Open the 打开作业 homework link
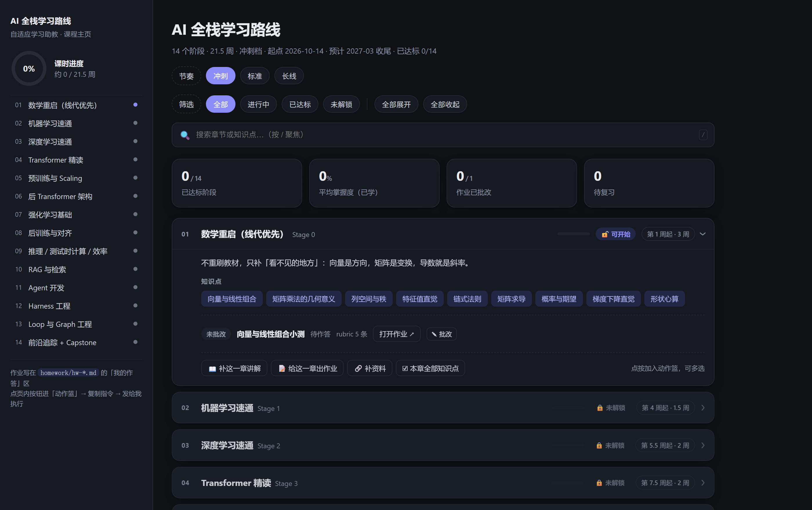812x510 pixels. click(396, 334)
